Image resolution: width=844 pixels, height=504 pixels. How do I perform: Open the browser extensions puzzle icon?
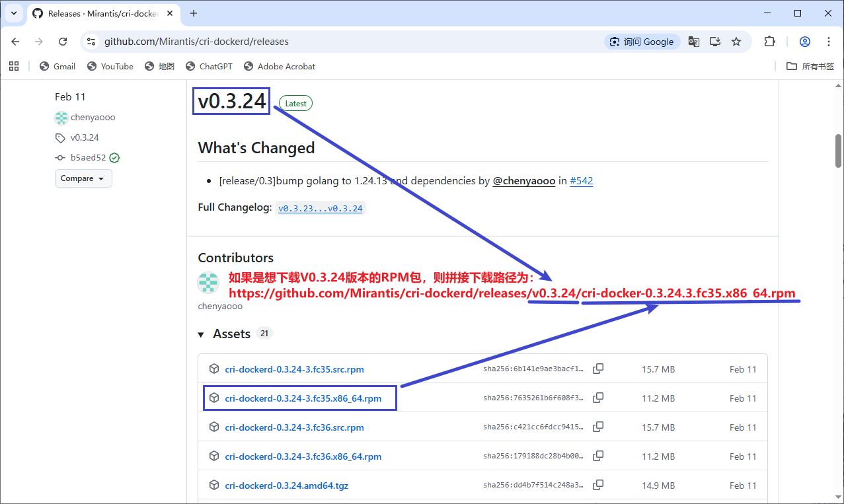pyautogui.click(x=769, y=42)
